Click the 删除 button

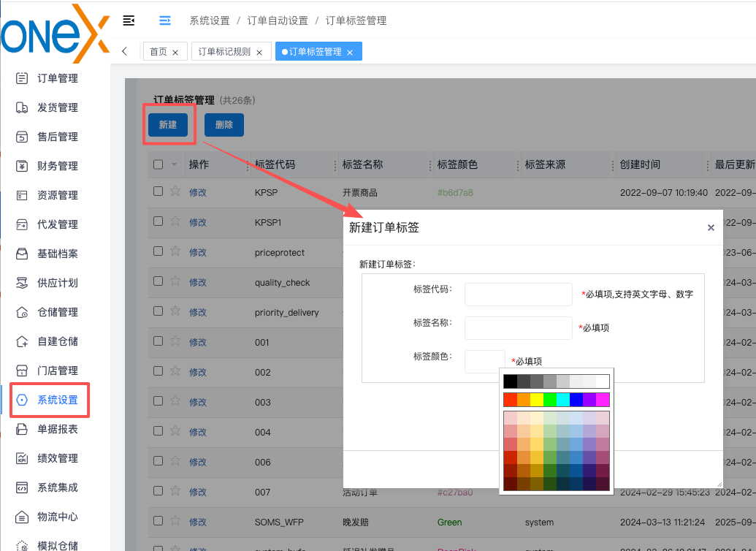click(x=224, y=125)
